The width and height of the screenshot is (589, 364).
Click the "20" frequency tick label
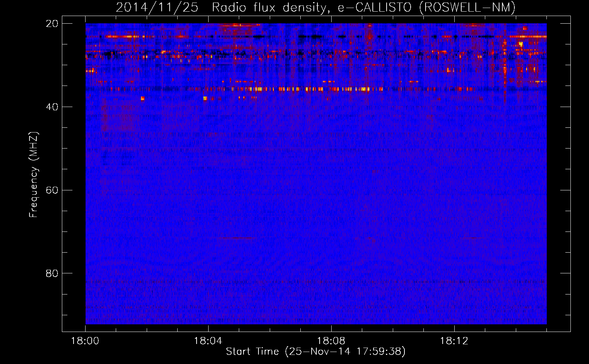pos(52,24)
